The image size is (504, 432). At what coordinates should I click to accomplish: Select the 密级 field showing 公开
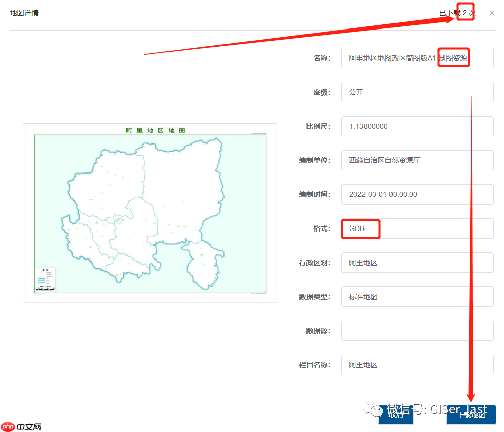[417, 92]
